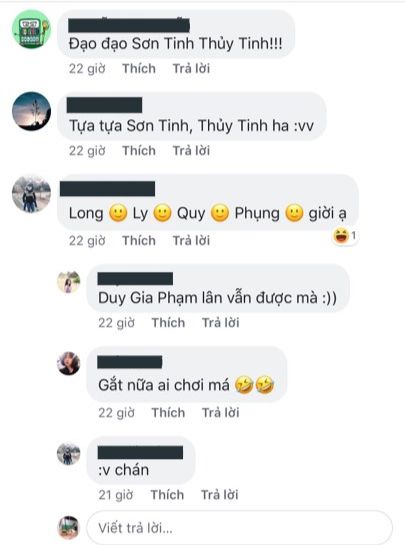Click Trả lời under 'Gắt nữa ai chơi má'
The height and width of the screenshot is (545, 405).
pyautogui.click(x=221, y=413)
